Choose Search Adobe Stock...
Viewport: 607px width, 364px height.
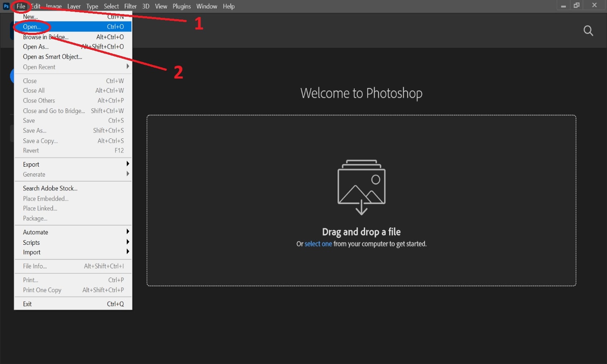click(73, 188)
